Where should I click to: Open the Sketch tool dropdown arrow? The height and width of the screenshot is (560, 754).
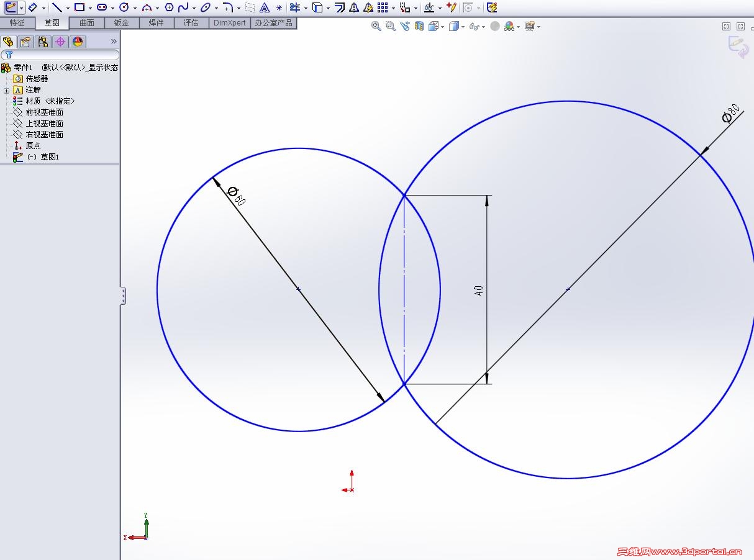tap(22, 8)
